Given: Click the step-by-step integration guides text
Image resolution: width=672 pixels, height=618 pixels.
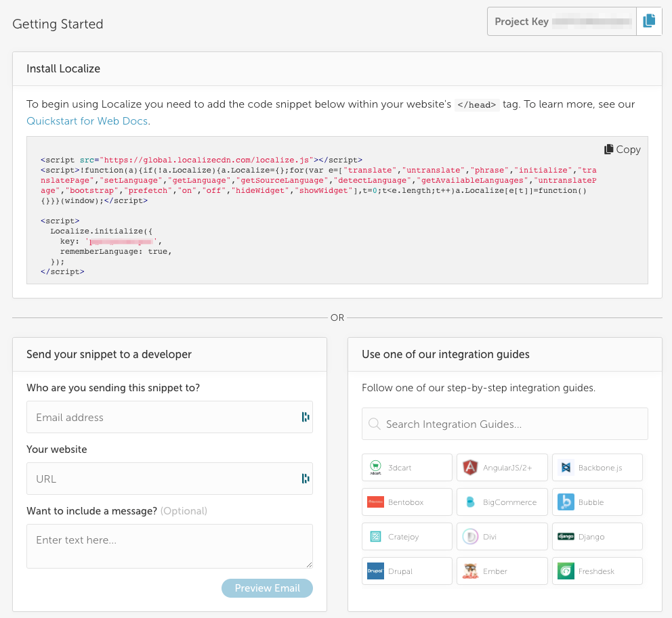Looking at the screenshot, I should (479, 388).
